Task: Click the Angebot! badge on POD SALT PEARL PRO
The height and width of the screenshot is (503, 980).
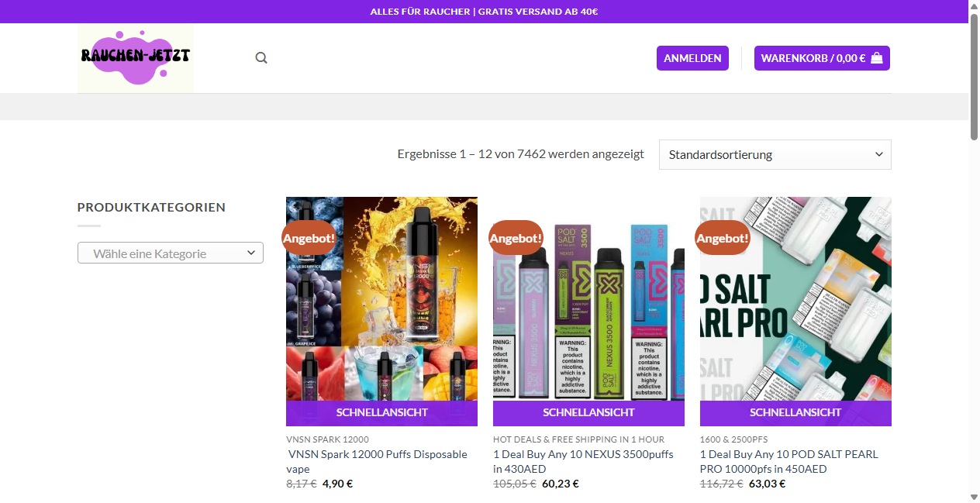Action: tap(723, 238)
